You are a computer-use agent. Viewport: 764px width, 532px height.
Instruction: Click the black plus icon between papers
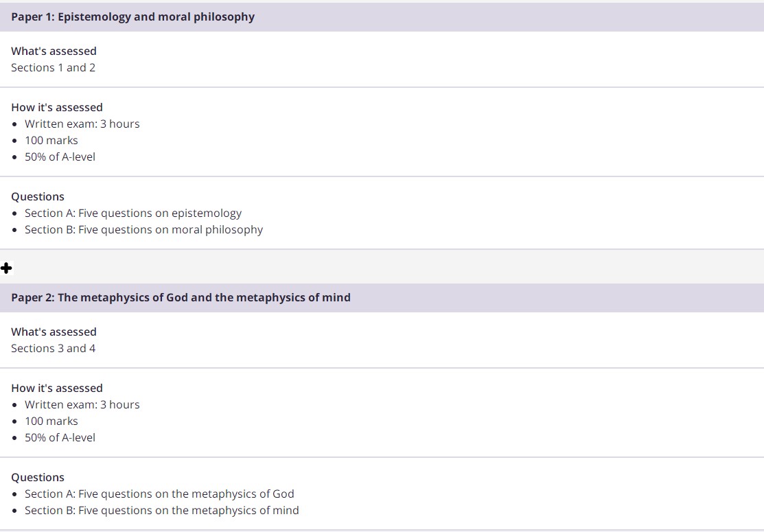click(6, 268)
